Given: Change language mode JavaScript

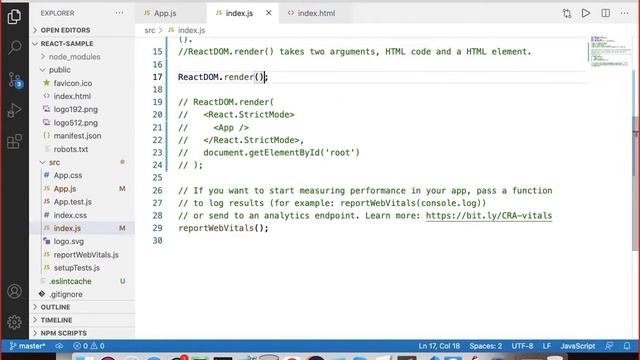Looking at the screenshot, I should [578, 346].
